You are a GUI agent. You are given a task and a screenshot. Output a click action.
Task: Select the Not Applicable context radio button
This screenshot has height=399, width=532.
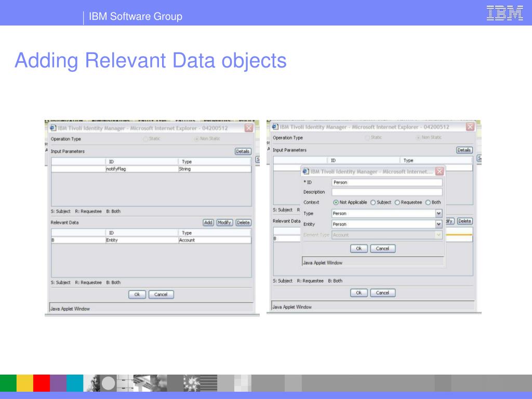336,203
